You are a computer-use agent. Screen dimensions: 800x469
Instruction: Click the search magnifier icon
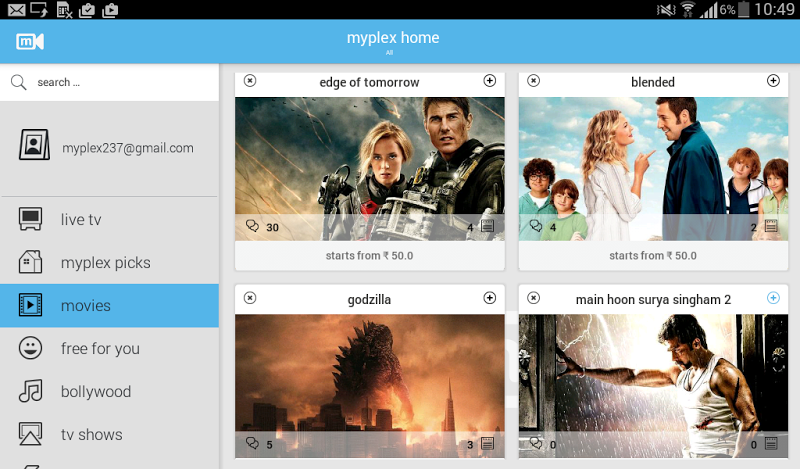18,82
